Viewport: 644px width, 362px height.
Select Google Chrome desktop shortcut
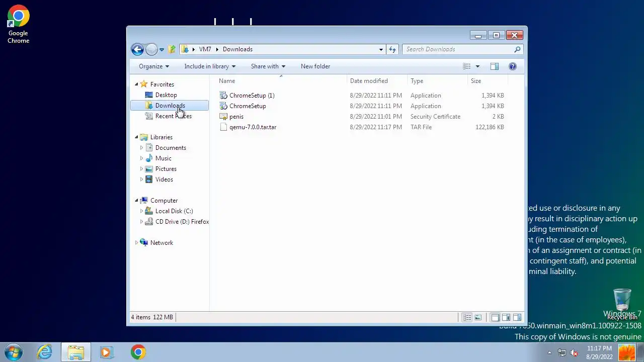tap(18, 25)
